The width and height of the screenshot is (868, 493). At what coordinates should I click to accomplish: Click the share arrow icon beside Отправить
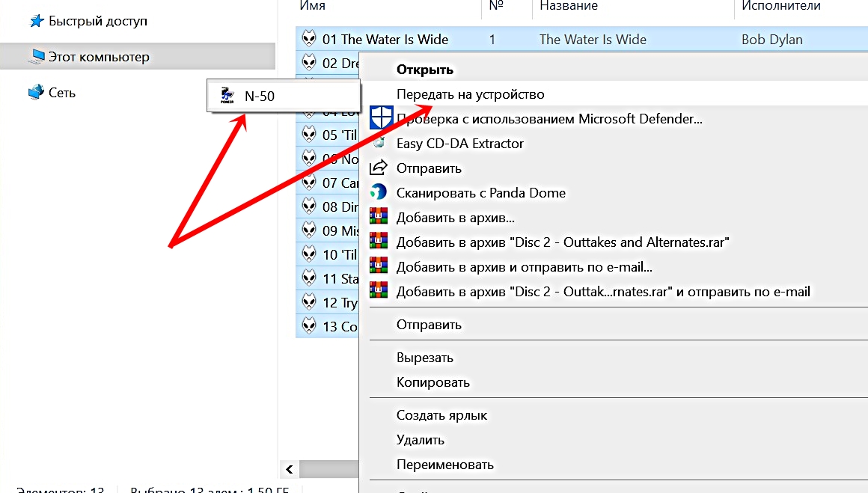[x=380, y=168]
